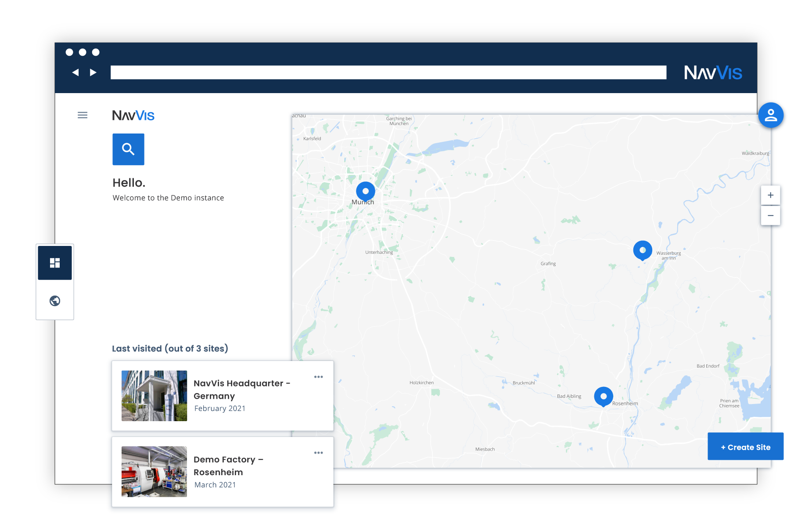Click the browser back arrow

tap(75, 72)
